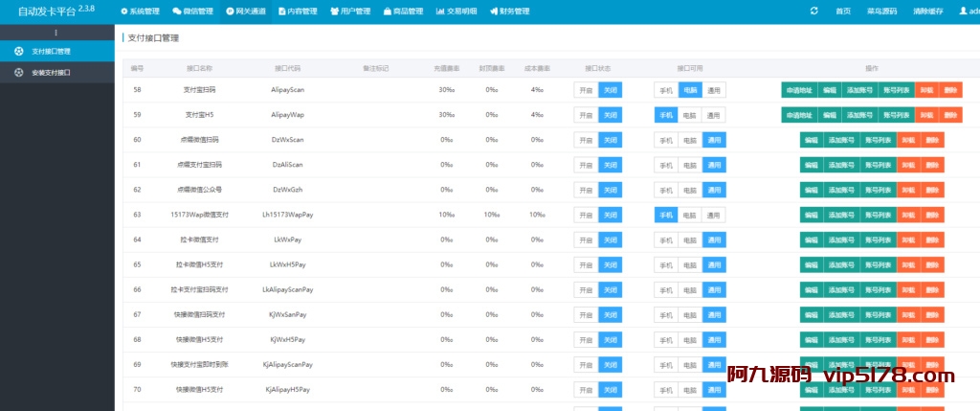The image size is (980, 411).
Task: Click the document icon of 内容管理
Action: click(x=282, y=11)
